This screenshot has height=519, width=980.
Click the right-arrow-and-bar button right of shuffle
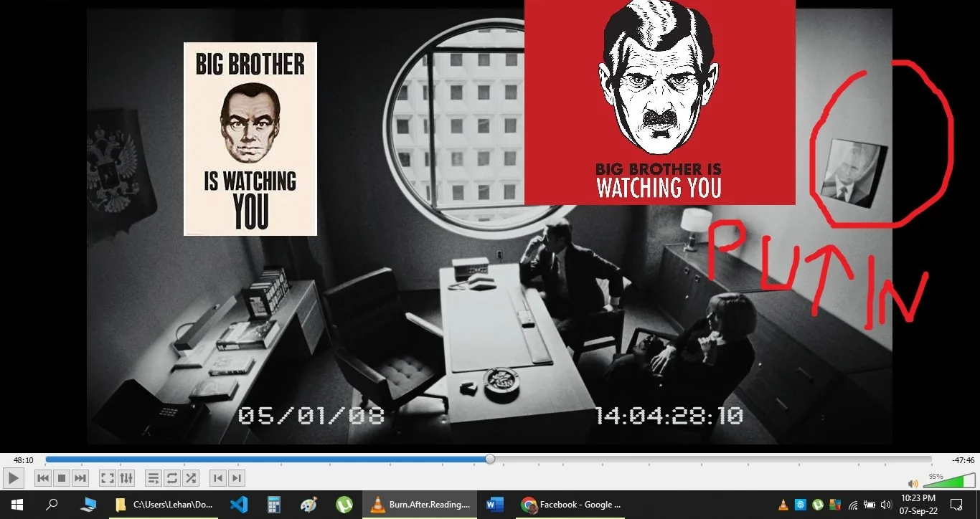click(x=236, y=478)
